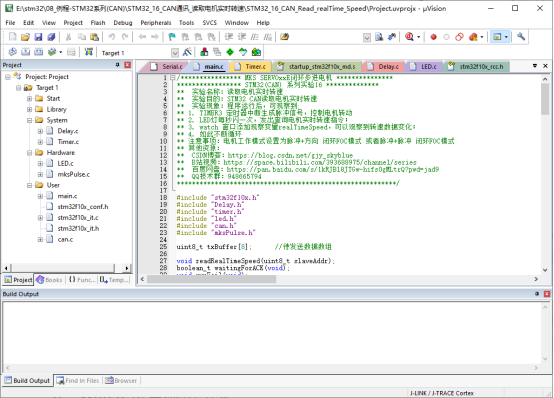Viewport: 554px width, 398px height.
Task: Expand the Start group folder
Action: click(30, 99)
